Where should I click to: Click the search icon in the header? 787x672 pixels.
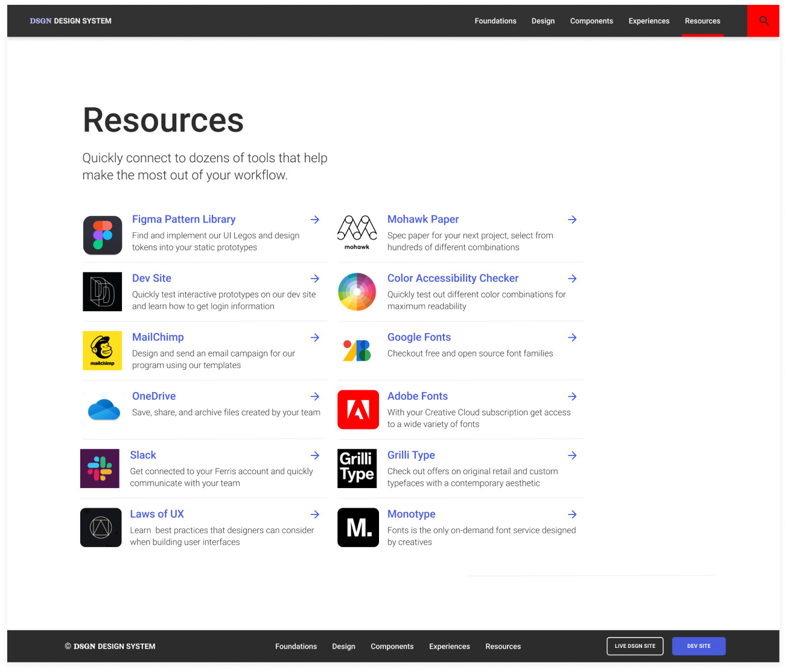763,21
